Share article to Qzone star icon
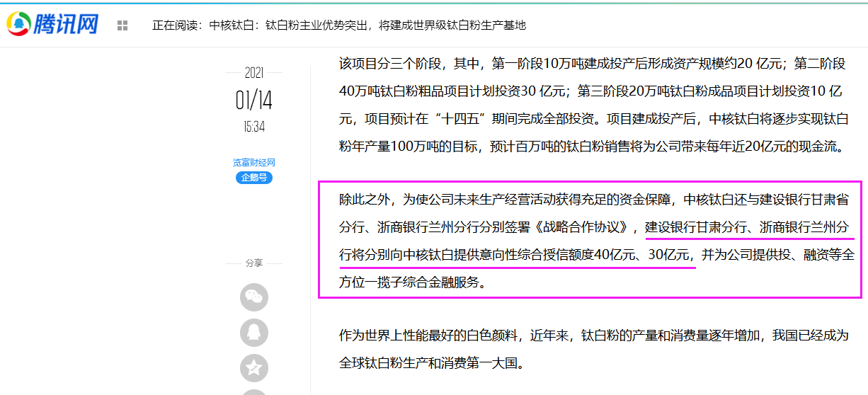The image size is (868, 395). pyautogui.click(x=254, y=368)
